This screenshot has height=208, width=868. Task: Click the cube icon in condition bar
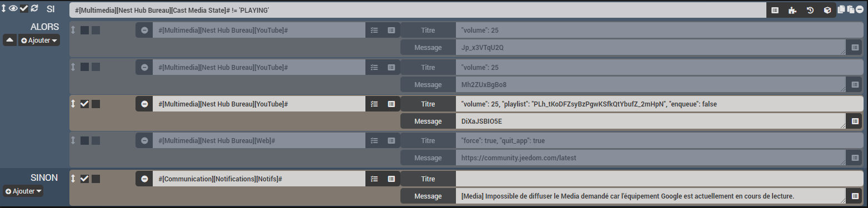(827, 10)
